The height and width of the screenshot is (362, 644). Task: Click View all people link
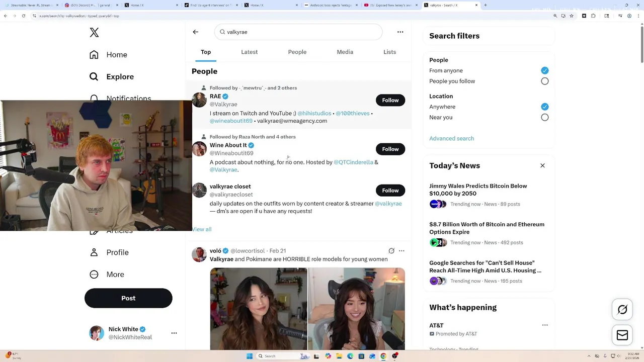pyautogui.click(x=202, y=229)
